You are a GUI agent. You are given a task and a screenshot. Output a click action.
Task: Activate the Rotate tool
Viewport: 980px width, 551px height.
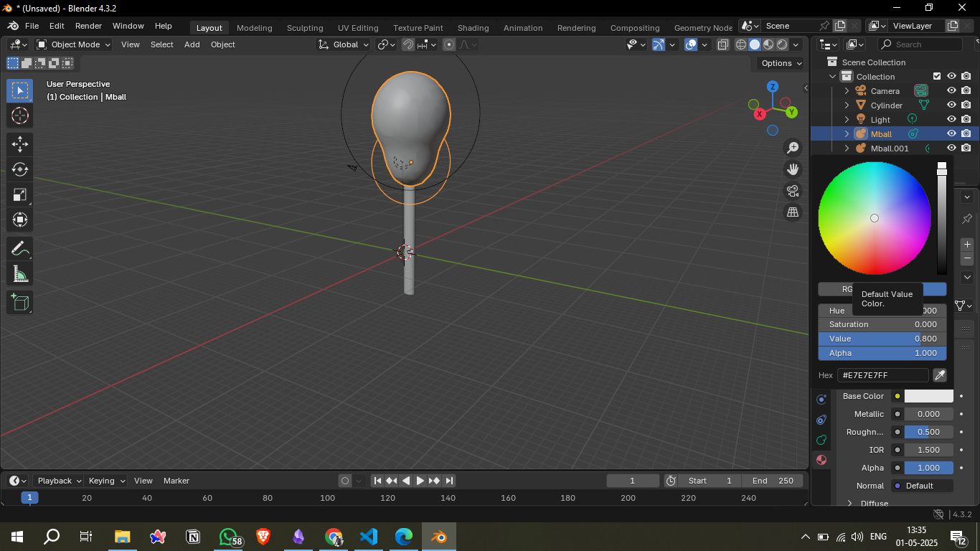(x=20, y=169)
